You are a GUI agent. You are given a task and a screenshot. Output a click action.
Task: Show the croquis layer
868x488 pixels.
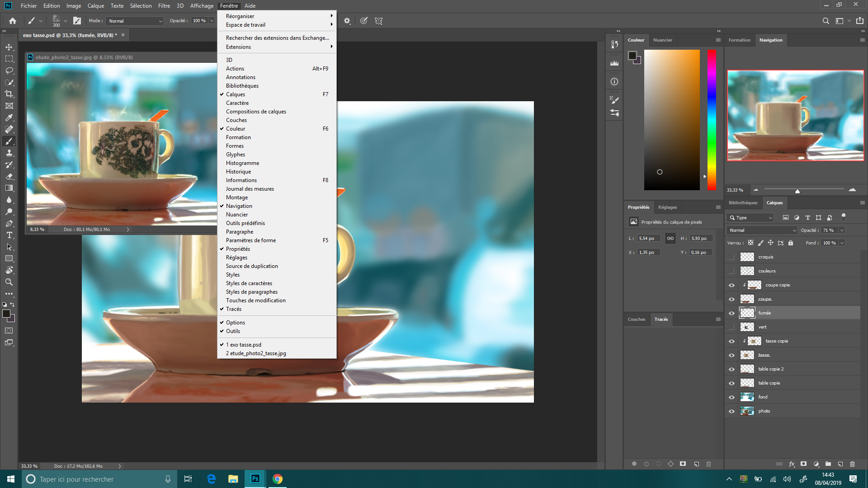click(731, 257)
